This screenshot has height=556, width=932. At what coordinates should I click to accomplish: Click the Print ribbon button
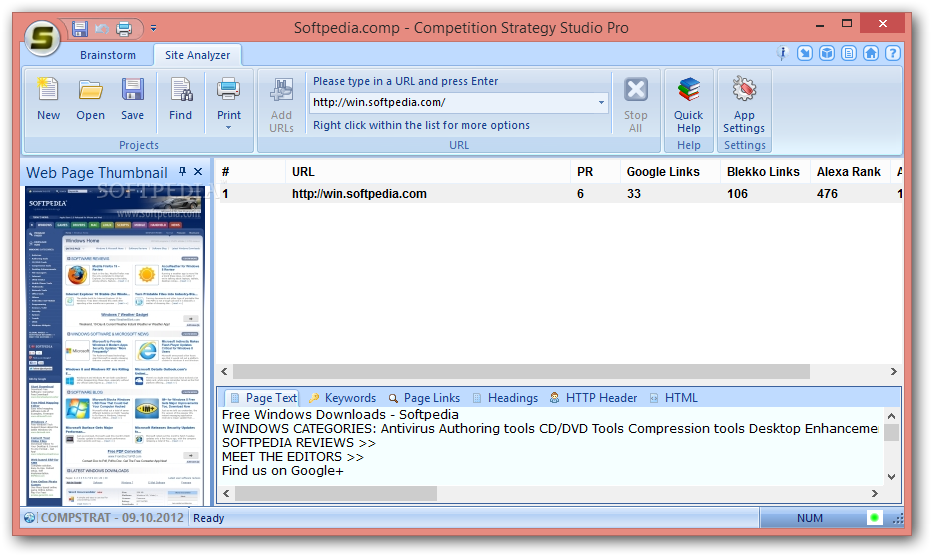(x=229, y=98)
